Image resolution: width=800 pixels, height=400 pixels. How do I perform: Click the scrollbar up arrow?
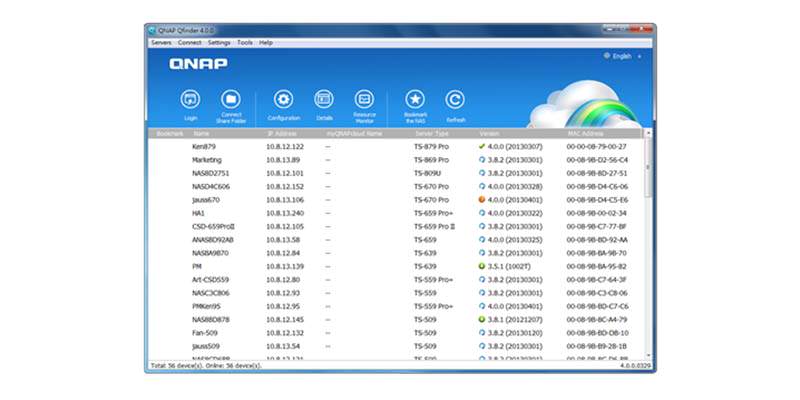coord(648,133)
